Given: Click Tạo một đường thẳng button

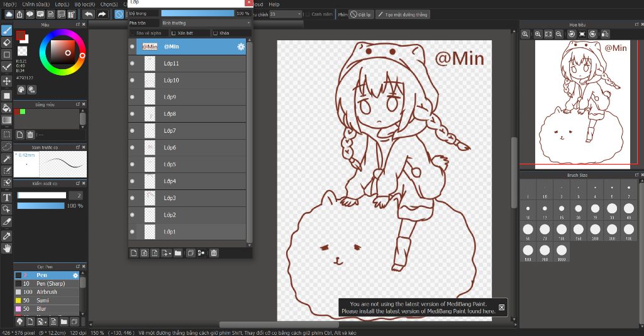Looking at the screenshot, I should click(402, 14).
